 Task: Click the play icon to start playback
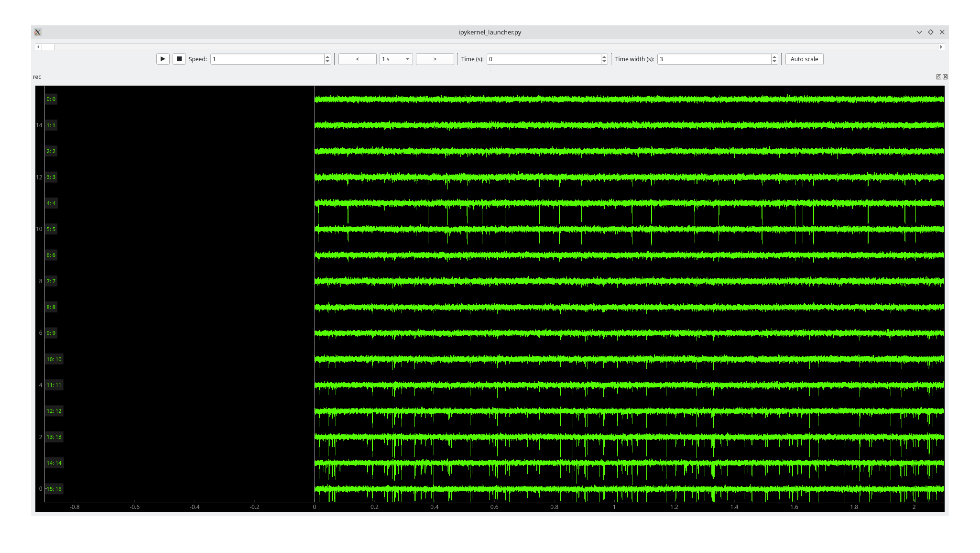(x=163, y=58)
